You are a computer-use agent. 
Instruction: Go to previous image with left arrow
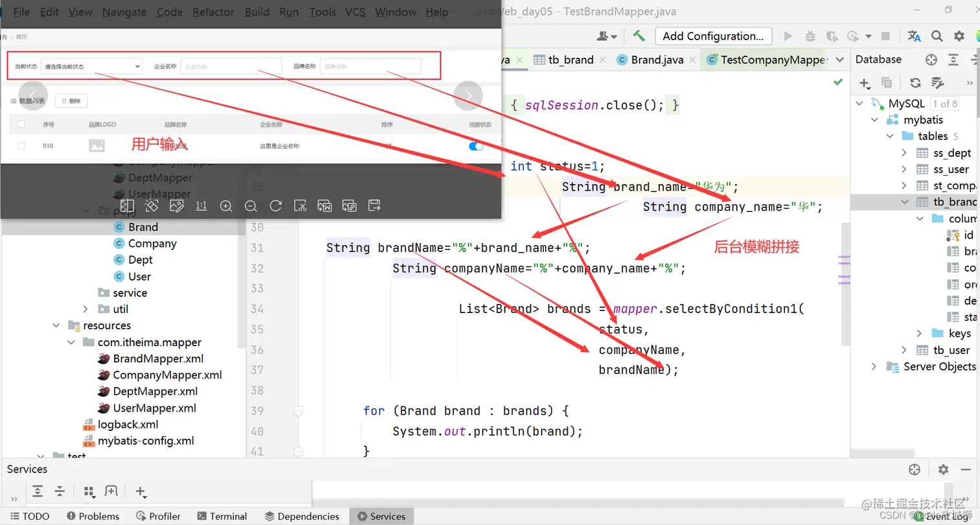33,96
